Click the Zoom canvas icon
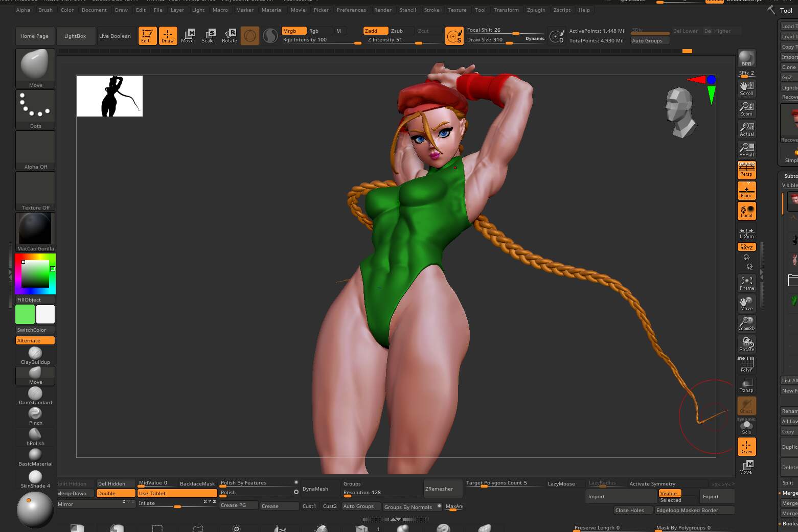The image size is (798, 532). click(746, 109)
